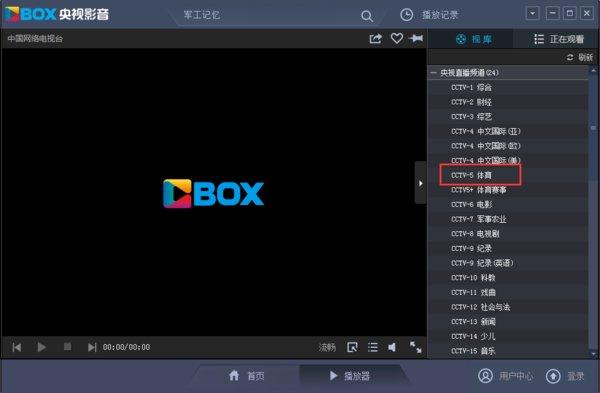Mute the volume speaker icon
The image size is (600, 393).
pos(392,347)
